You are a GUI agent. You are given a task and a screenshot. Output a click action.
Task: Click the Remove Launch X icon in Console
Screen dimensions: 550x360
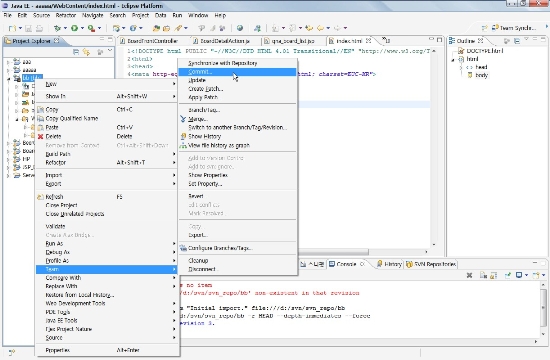coord(469,275)
